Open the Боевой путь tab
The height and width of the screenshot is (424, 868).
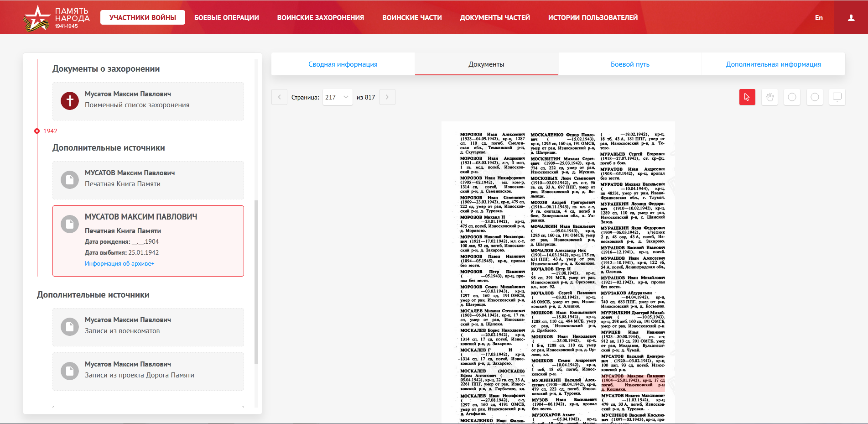click(x=630, y=64)
